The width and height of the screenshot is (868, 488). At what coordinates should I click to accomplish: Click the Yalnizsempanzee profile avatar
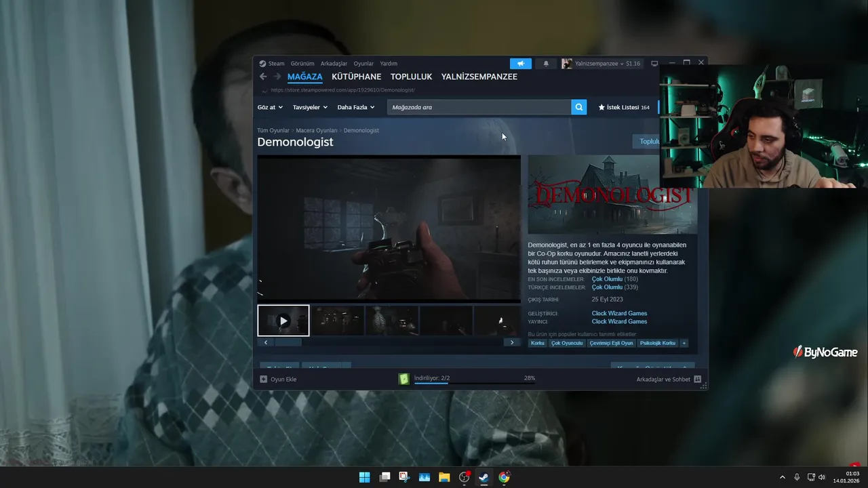[x=566, y=64]
